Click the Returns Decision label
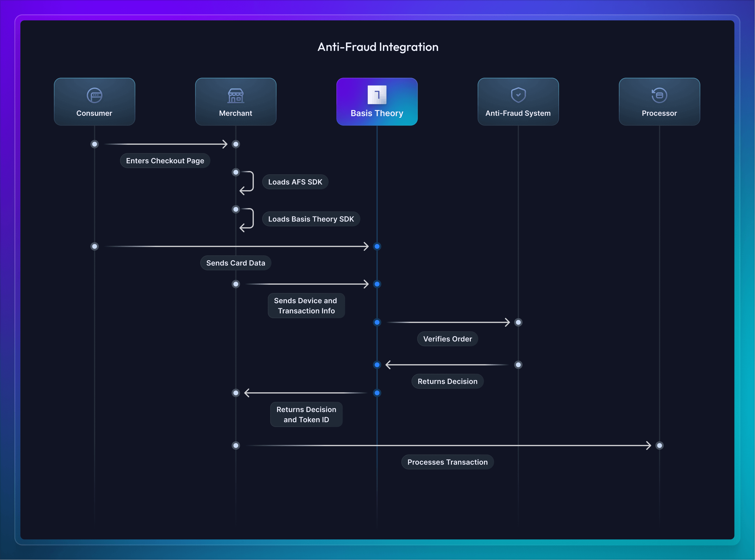Image resolution: width=755 pixels, height=560 pixels. click(x=447, y=381)
